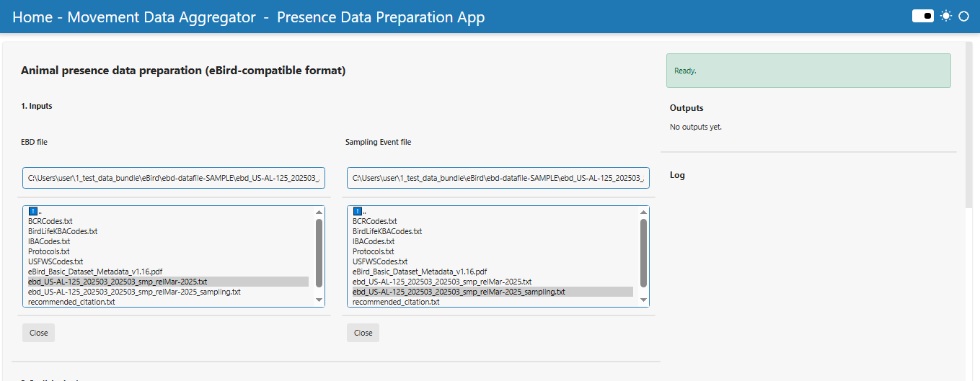Click the Sampling Event file path field
This screenshot has height=381, width=980.
tap(498, 178)
